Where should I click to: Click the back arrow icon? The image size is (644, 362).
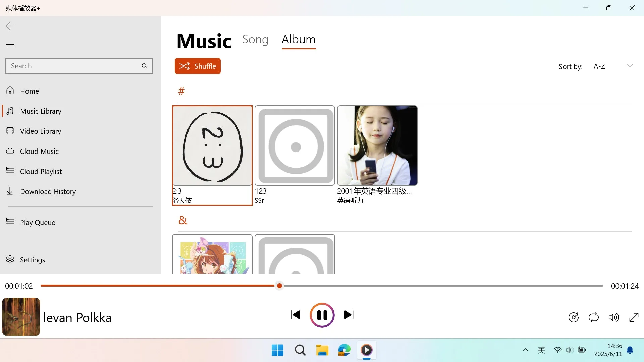tap(10, 26)
